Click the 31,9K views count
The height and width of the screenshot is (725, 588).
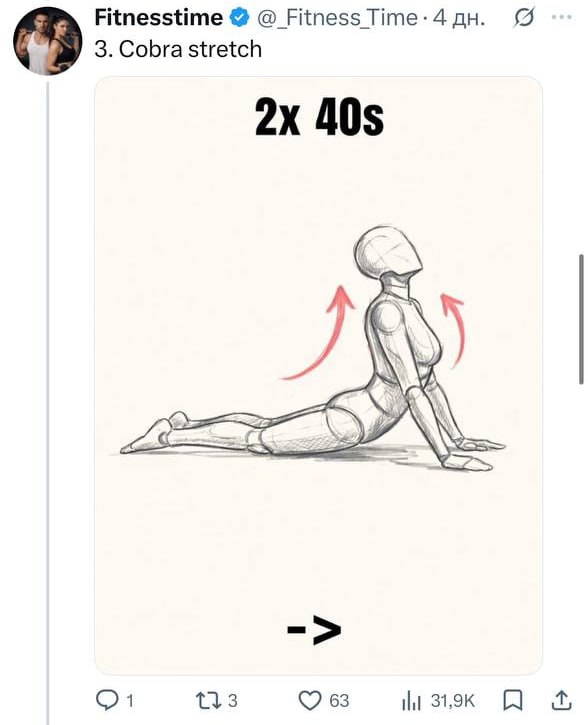tap(453, 700)
